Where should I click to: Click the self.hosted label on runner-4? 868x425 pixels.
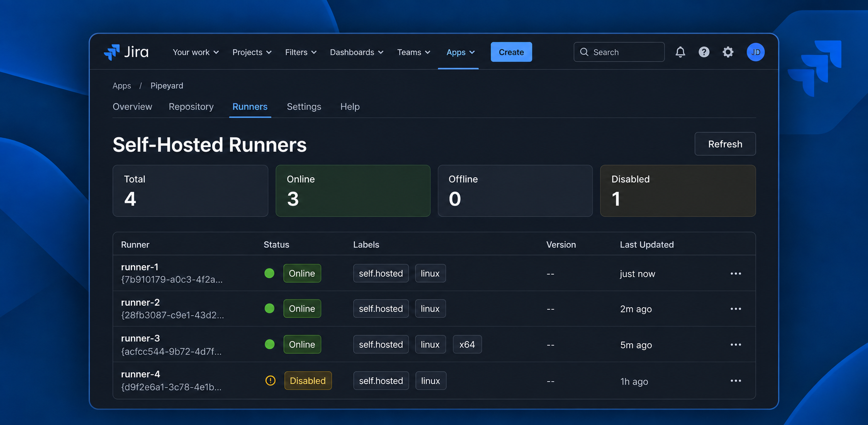coord(381,381)
